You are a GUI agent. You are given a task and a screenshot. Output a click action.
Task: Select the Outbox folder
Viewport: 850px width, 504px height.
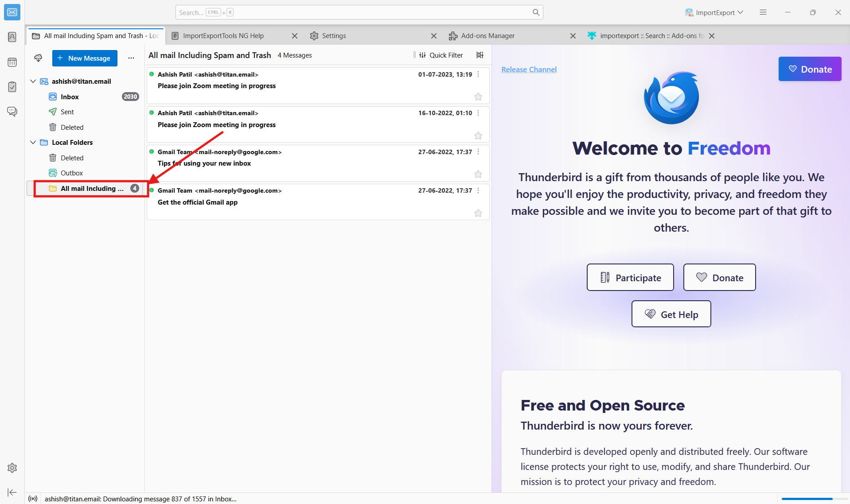(85, 173)
